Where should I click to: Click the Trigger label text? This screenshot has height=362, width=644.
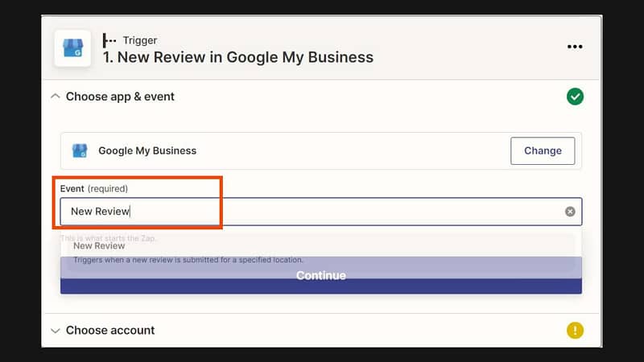click(x=139, y=40)
